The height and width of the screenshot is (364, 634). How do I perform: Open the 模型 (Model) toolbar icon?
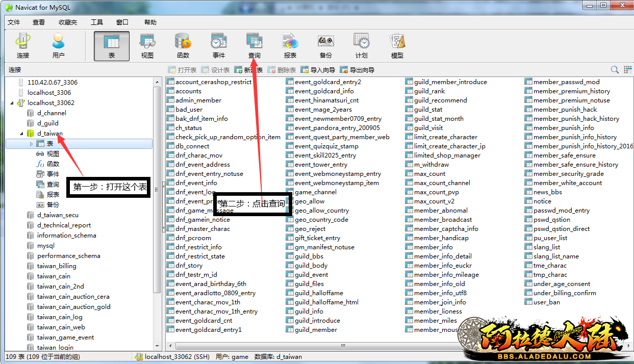click(x=397, y=46)
